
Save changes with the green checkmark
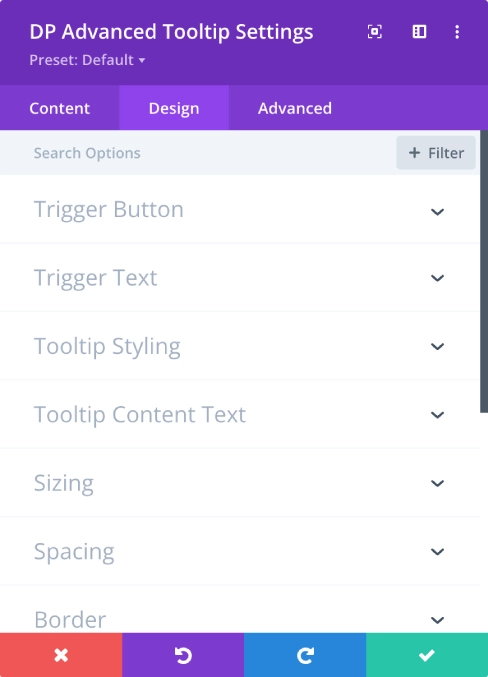coord(427,655)
